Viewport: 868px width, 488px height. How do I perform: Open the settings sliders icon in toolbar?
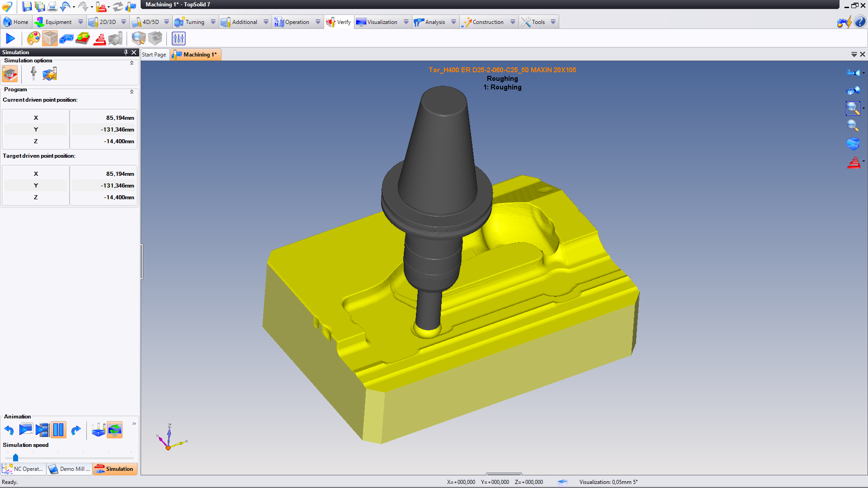(x=179, y=38)
